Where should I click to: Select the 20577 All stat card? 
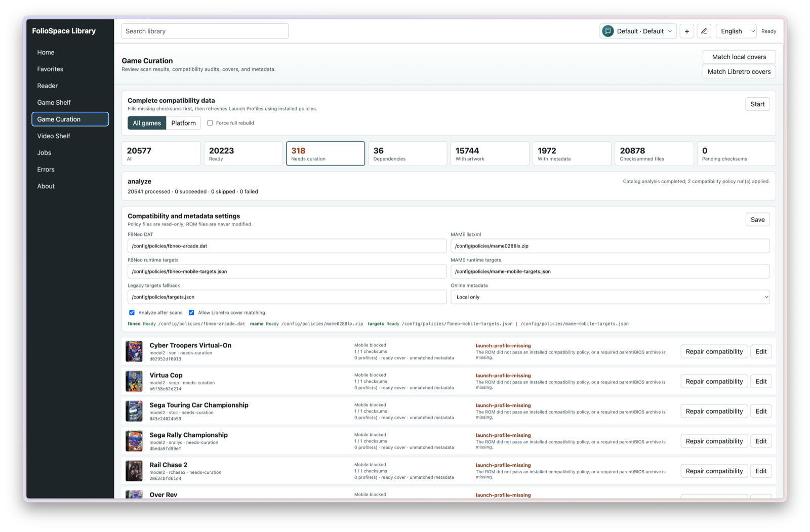(161, 153)
